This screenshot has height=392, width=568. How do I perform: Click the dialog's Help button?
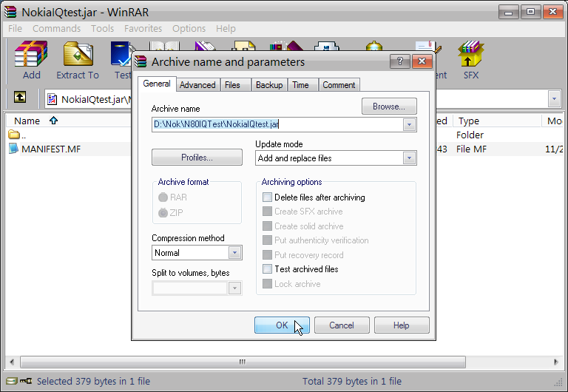click(402, 325)
